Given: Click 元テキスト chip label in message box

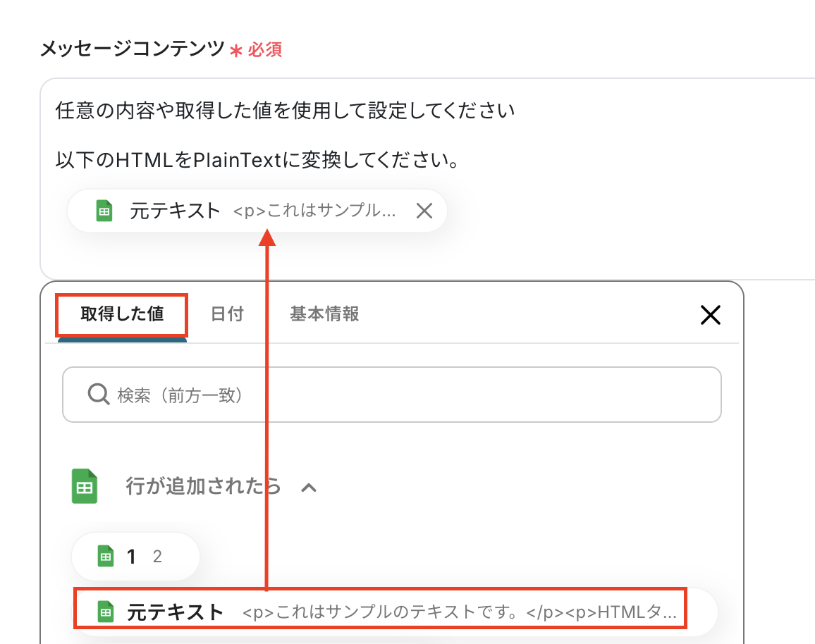Looking at the screenshot, I should (175, 211).
